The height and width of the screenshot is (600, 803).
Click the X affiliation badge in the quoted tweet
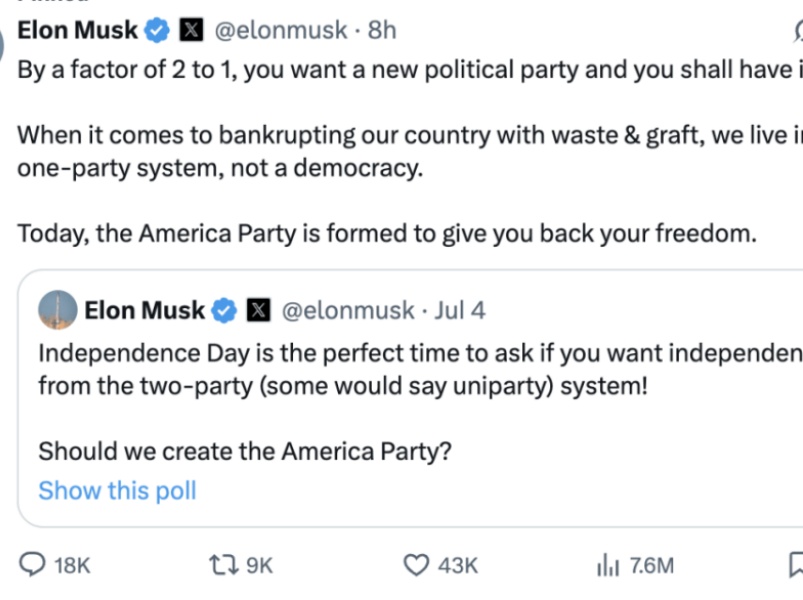point(258,310)
